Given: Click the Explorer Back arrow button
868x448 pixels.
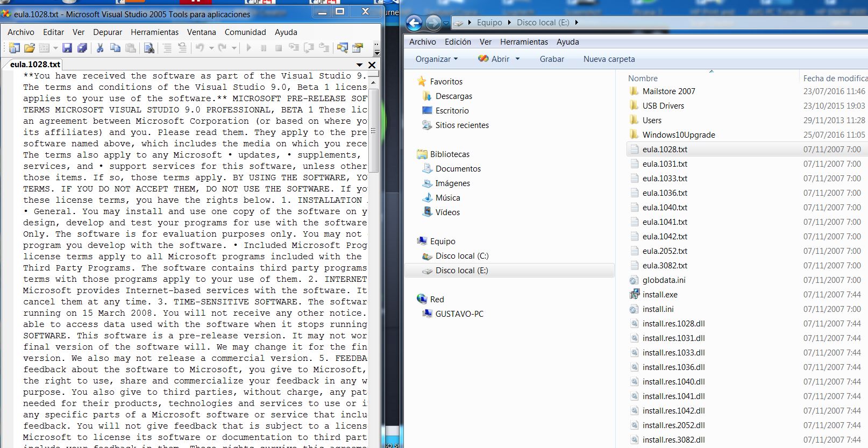Looking at the screenshot, I should click(x=414, y=23).
